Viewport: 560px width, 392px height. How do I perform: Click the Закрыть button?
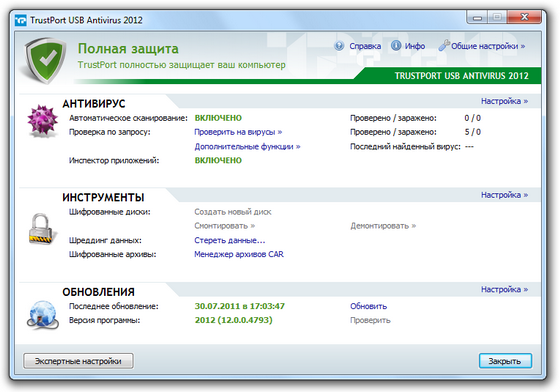(x=505, y=361)
